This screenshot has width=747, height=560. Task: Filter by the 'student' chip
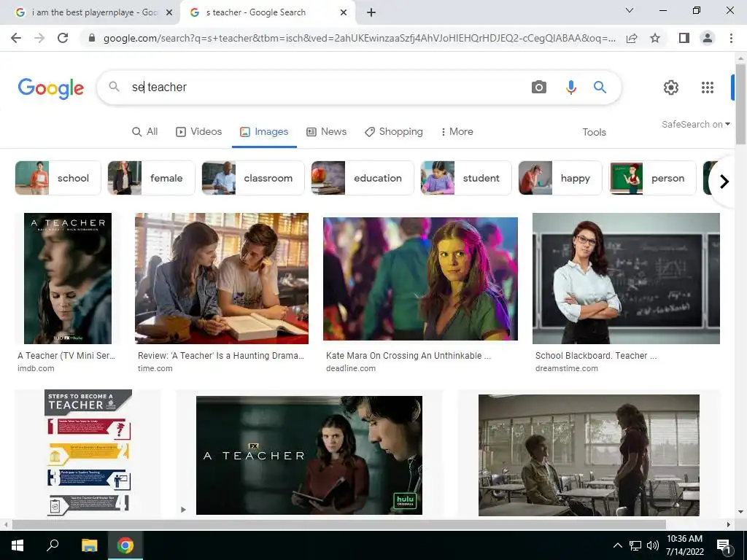(466, 178)
